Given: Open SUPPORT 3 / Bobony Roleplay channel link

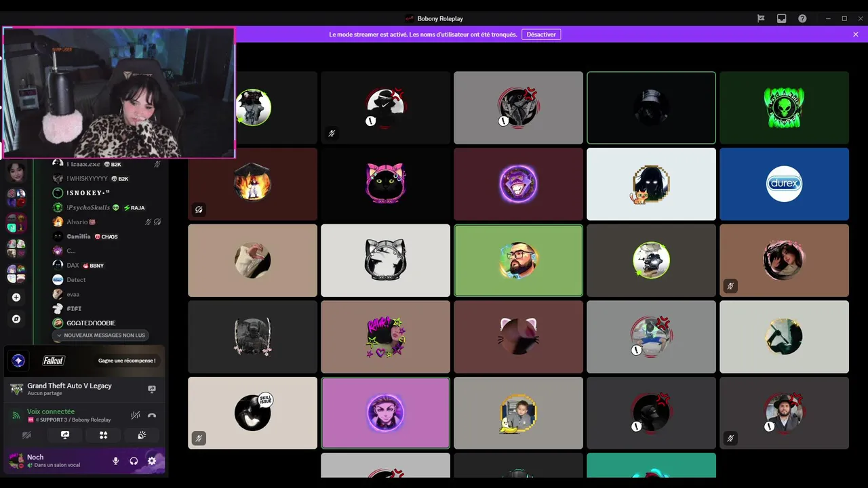Looking at the screenshot, I should 69,420.
